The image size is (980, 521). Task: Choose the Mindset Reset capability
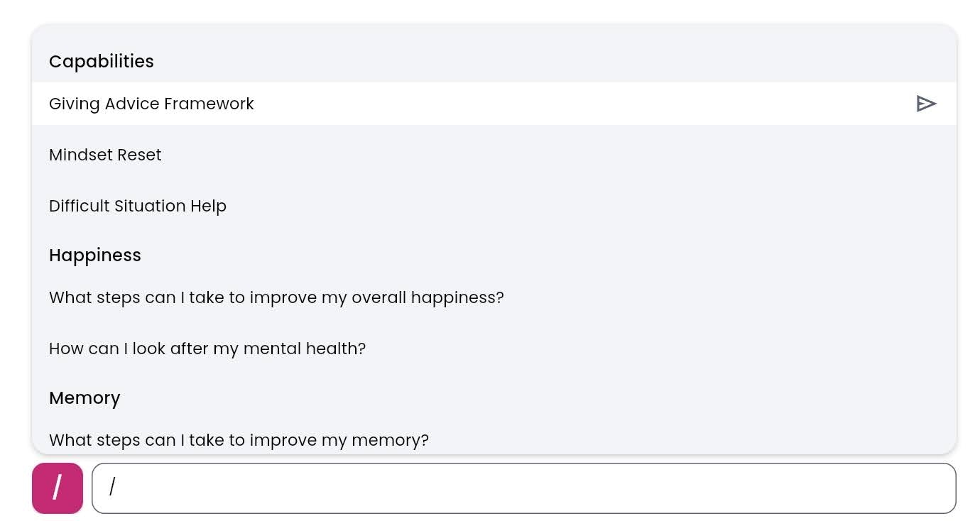click(x=494, y=155)
